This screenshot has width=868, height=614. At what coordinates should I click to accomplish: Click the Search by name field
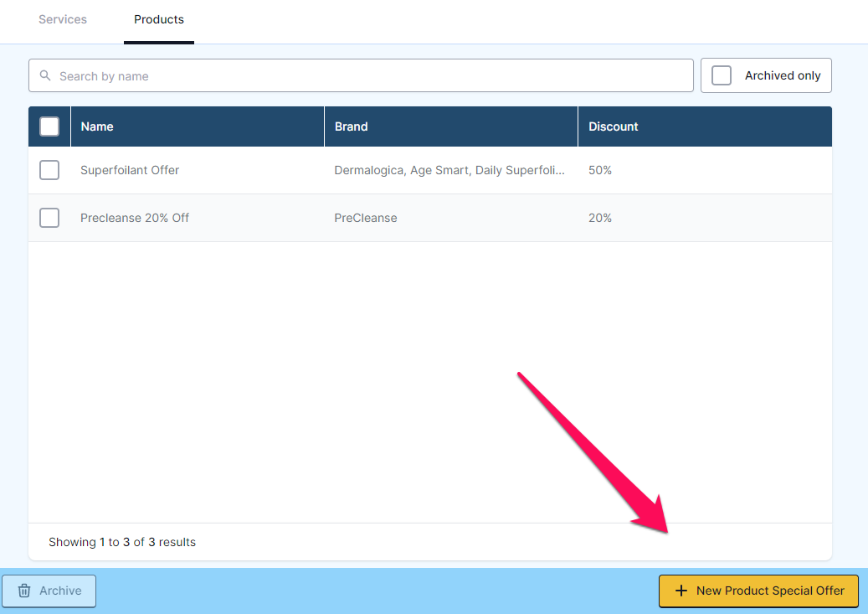(x=368, y=76)
